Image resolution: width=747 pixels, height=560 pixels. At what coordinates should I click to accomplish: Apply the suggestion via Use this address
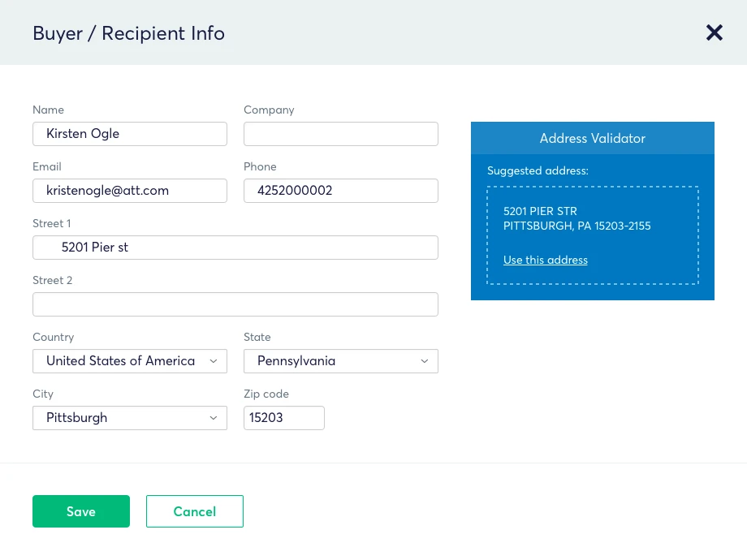(546, 261)
